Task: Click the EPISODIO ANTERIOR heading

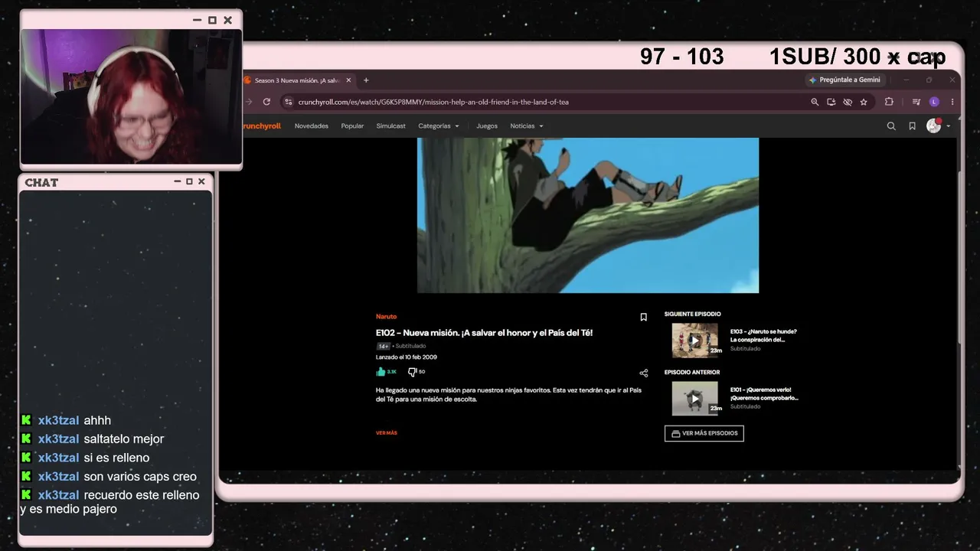Action: [x=692, y=372]
